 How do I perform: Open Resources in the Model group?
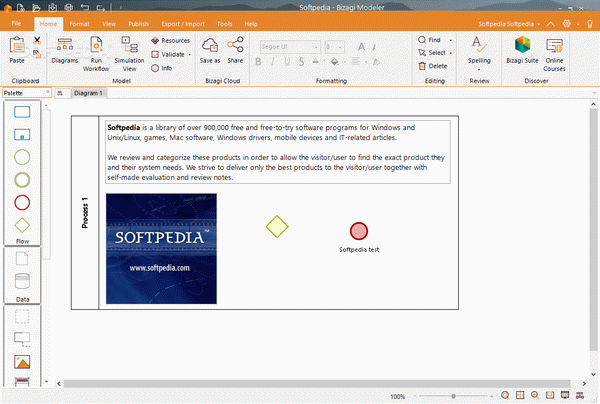170,41
